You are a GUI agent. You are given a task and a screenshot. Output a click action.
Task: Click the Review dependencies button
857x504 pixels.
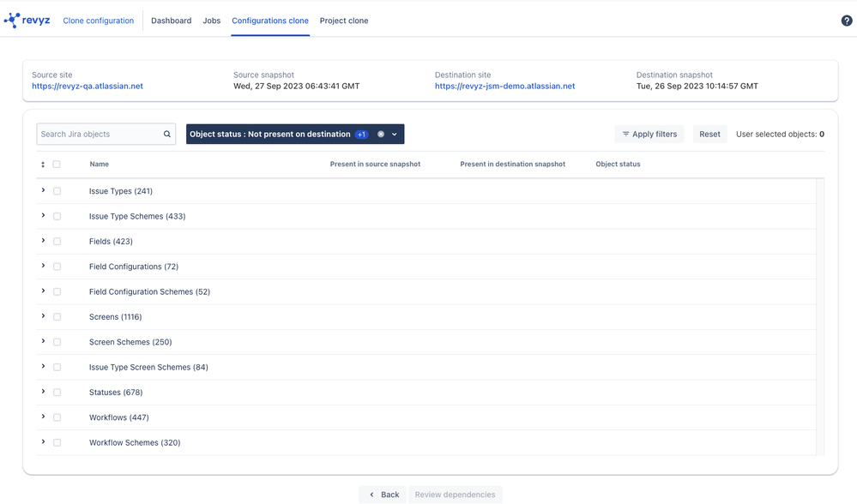click(x=455, y=495)
